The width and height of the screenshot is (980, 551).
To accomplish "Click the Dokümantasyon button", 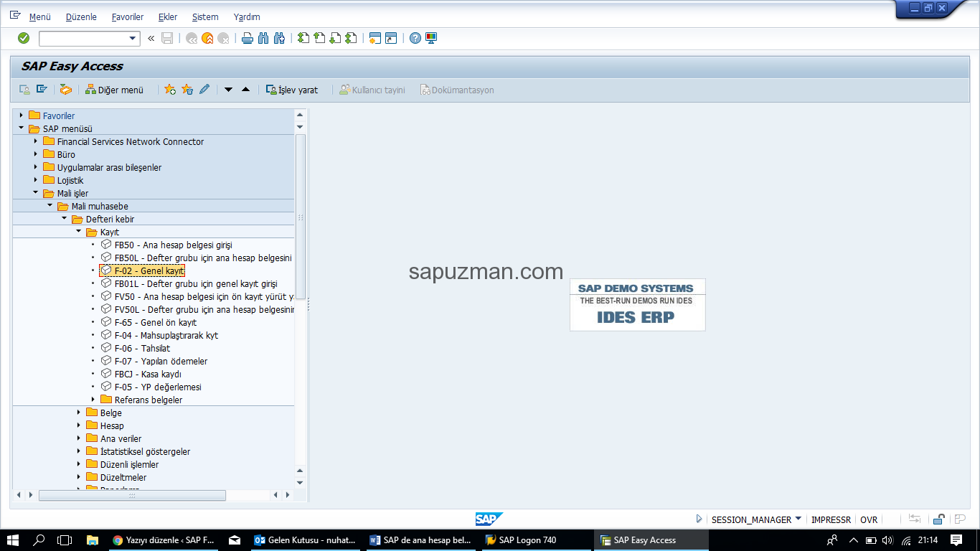I will 458,90.
